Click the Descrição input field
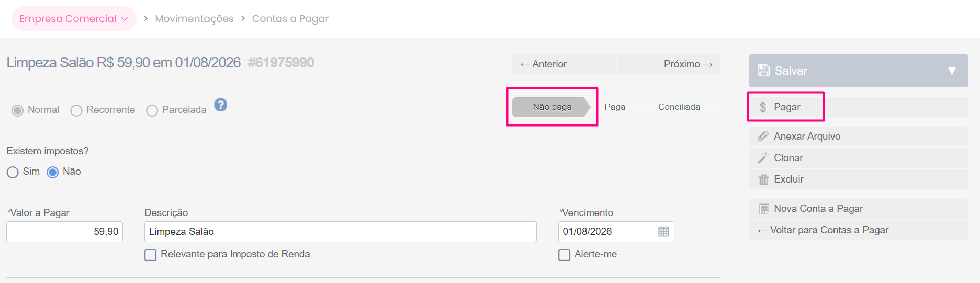This screenshot has width=980, height=283. click(341, 232)
